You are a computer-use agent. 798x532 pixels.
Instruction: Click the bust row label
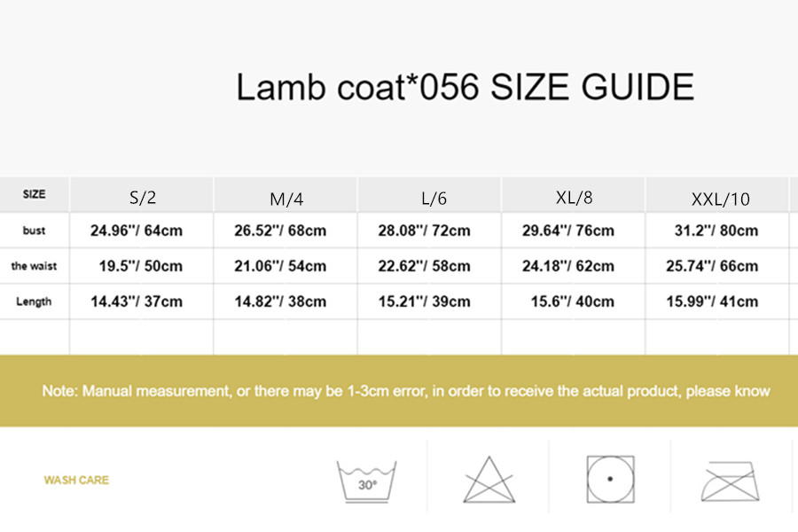pos(34,231)
